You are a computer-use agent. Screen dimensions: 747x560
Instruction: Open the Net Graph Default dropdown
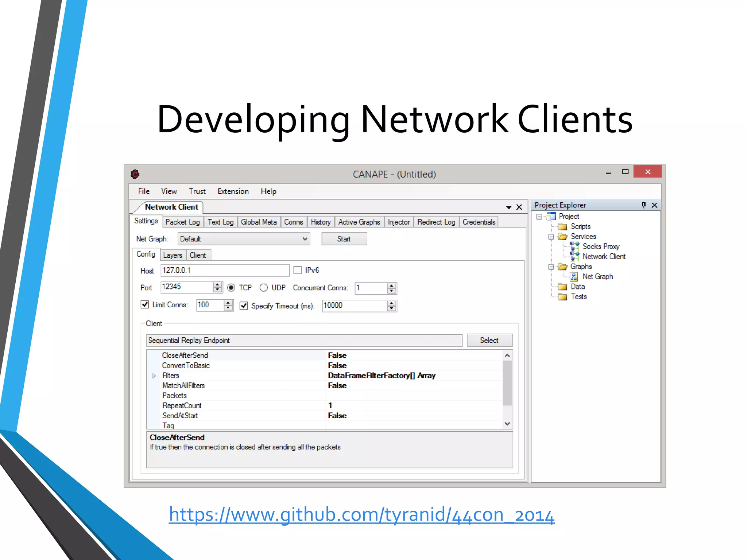(x=244, y=239)
